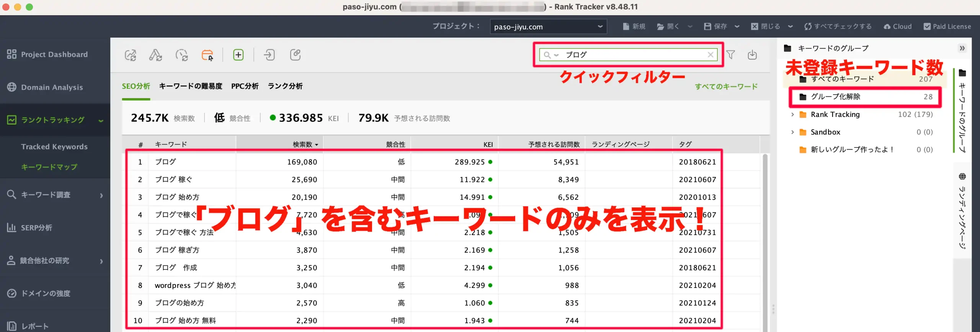Click the Cloud button
The image size is (980, 332).
898,26
